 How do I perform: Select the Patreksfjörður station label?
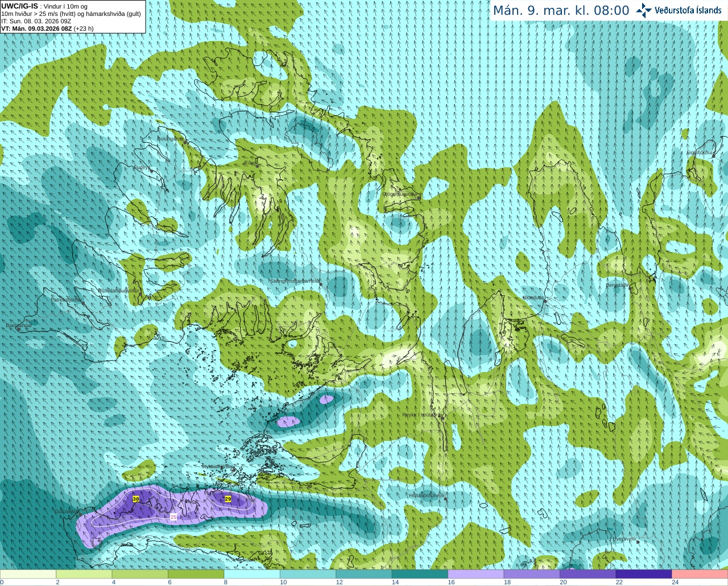pyautogui.click(x=67, y=300)
